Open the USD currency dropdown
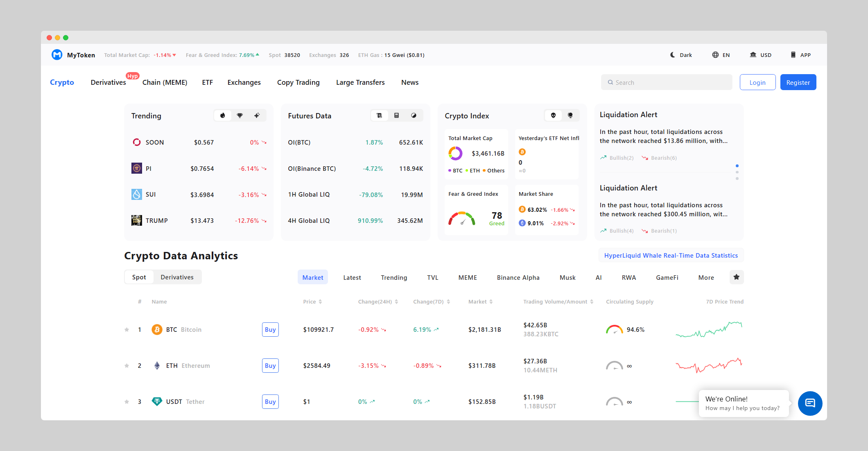Viewport: 868px width, 451px height. coord(761,55)
